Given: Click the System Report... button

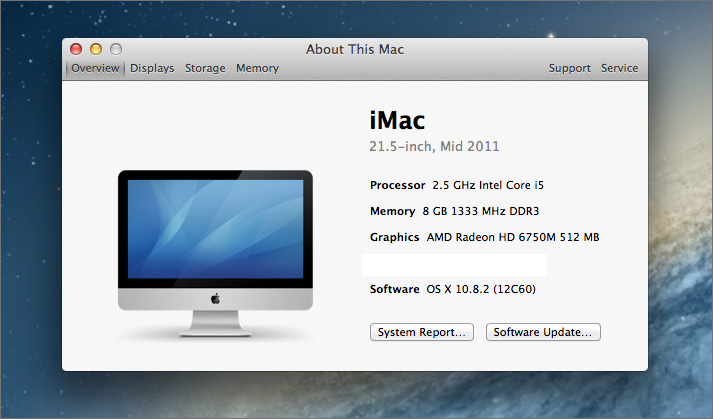Looking at the screenshot, I should [x=422, y=332].
